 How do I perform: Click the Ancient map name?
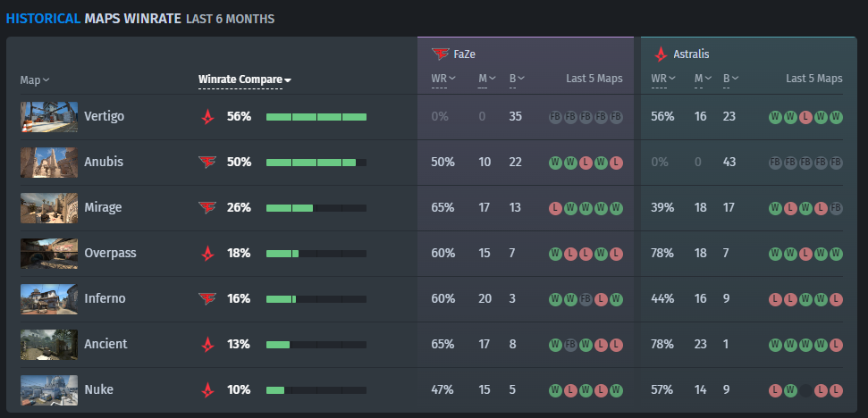[x=105, y=344]
